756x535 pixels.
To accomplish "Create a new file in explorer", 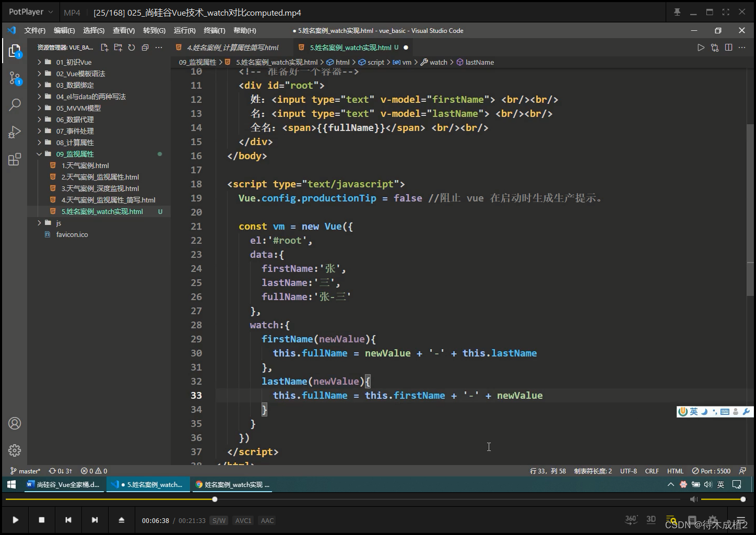I will click(x=104, y=47).
